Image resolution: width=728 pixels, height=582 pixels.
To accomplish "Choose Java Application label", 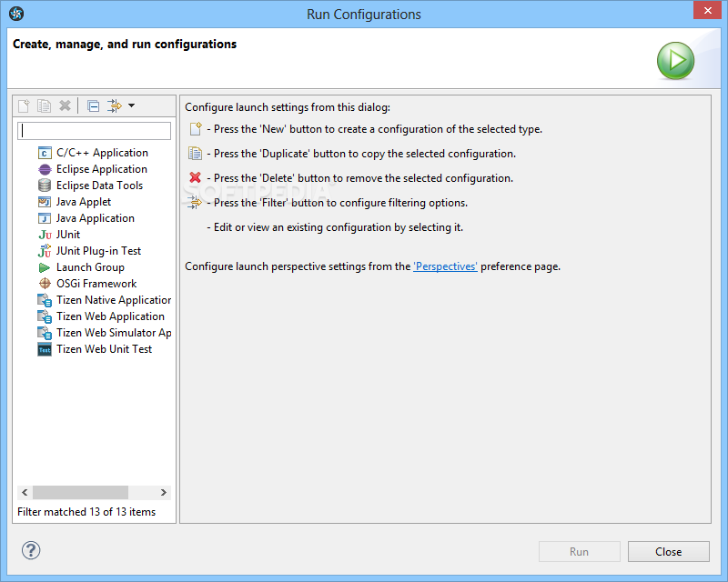I will pyautogui.click(x=96, y=218).
